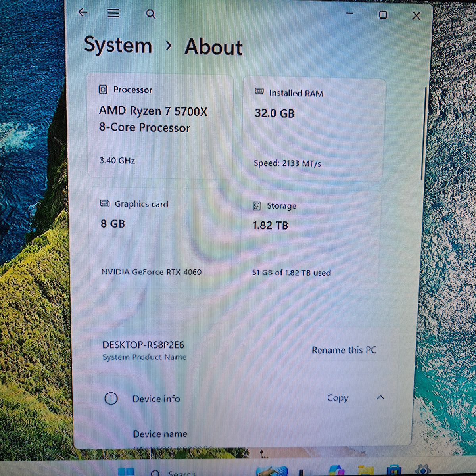Maximize the Settings window
Image resolution: width=476 pixels, height=476 pixels.
tap(383, 15)
